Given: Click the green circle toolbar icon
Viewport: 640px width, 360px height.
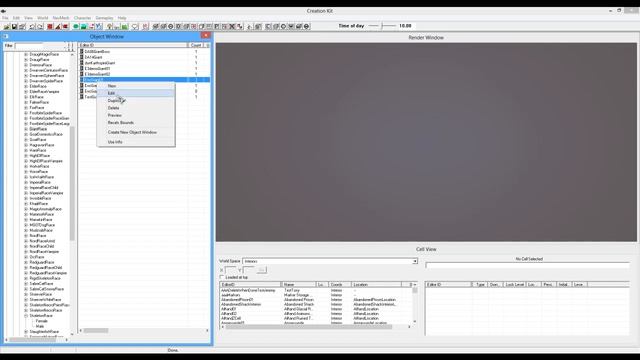Looking at the screenshot, I should (x=76, y=27).
